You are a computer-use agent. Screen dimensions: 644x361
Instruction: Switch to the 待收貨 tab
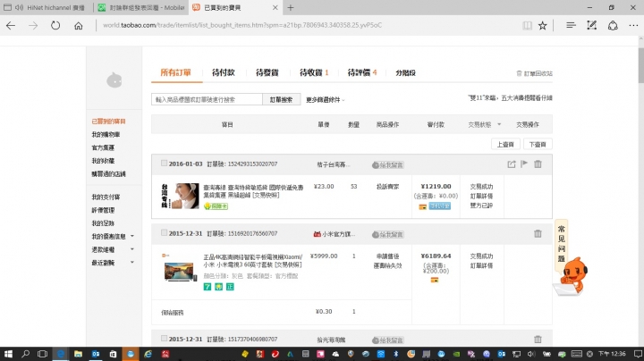[314, 72]
